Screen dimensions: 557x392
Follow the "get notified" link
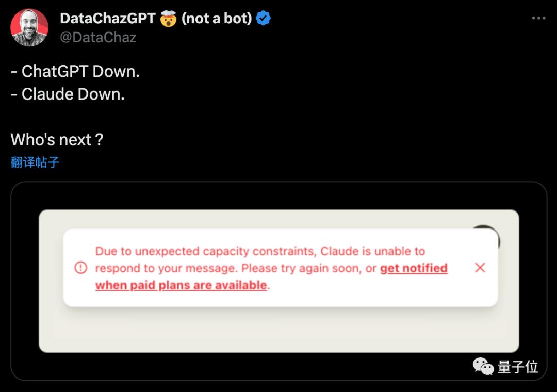tap(414, 268)
